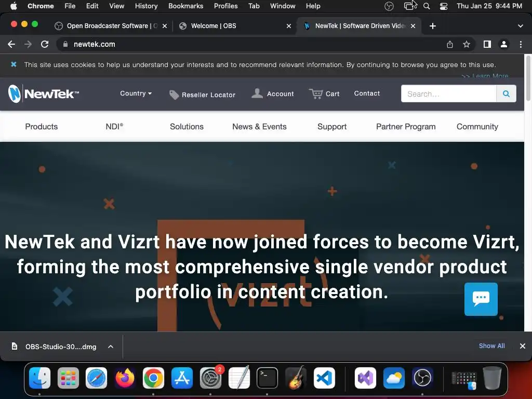Open the blue live chat bubble
Image resolution: width=532 pixels, height=399 pixels.
tap(481, 299)
